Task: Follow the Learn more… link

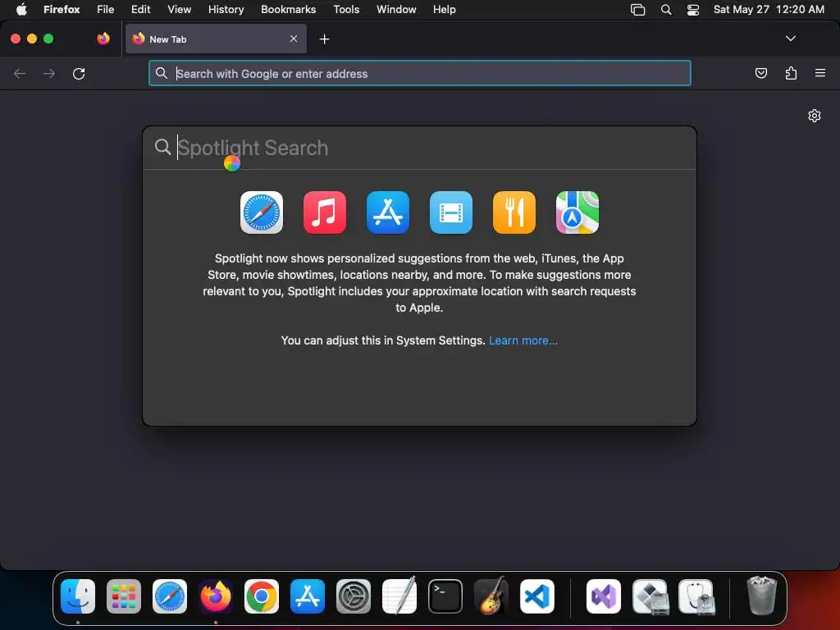Action: pyautogui.click(x=523, y=340)
